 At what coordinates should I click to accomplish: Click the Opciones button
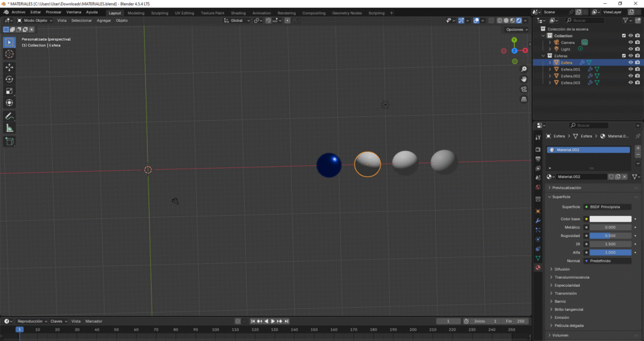[515, 30]
